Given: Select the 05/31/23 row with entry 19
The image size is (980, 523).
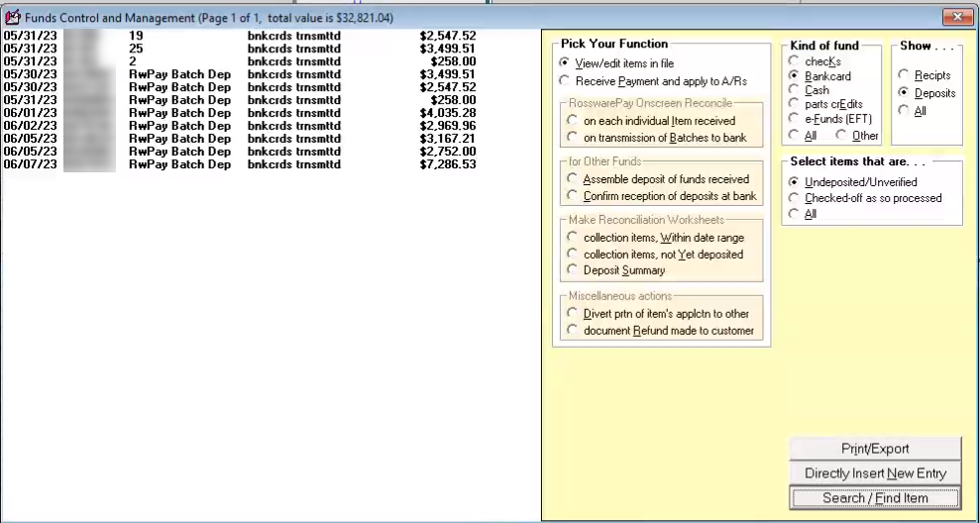Looking at the screenshot, I should [x=240, y=36].
